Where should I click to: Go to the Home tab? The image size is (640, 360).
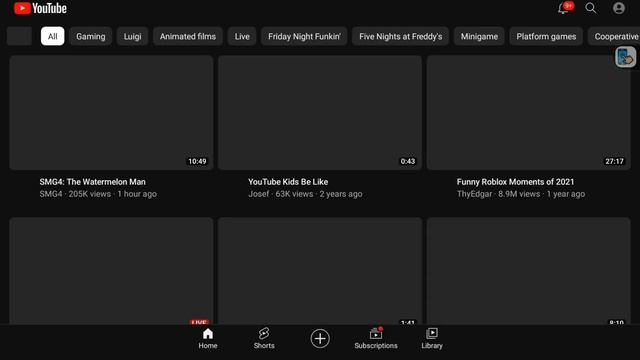click(208, 339)
